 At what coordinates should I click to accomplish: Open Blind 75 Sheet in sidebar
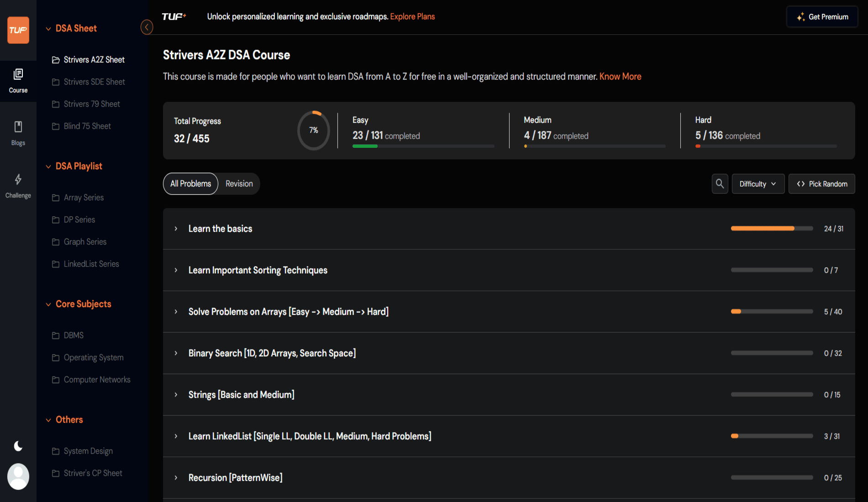coord(87,126)
